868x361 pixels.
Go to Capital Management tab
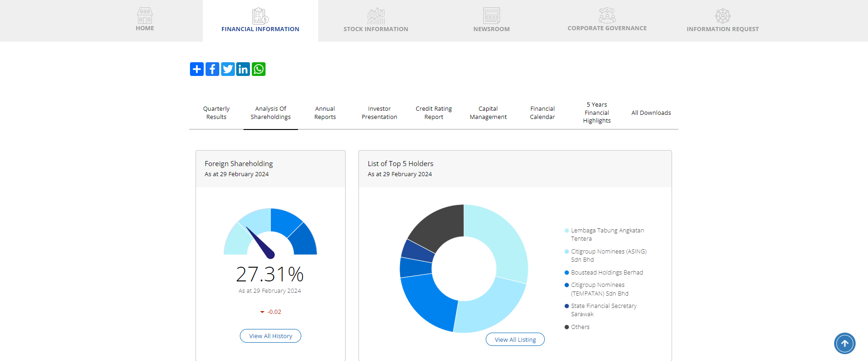tap(488, 113)
